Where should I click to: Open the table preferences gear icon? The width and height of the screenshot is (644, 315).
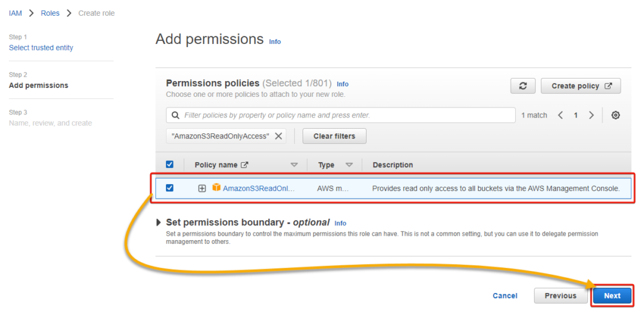pos(616,116)
